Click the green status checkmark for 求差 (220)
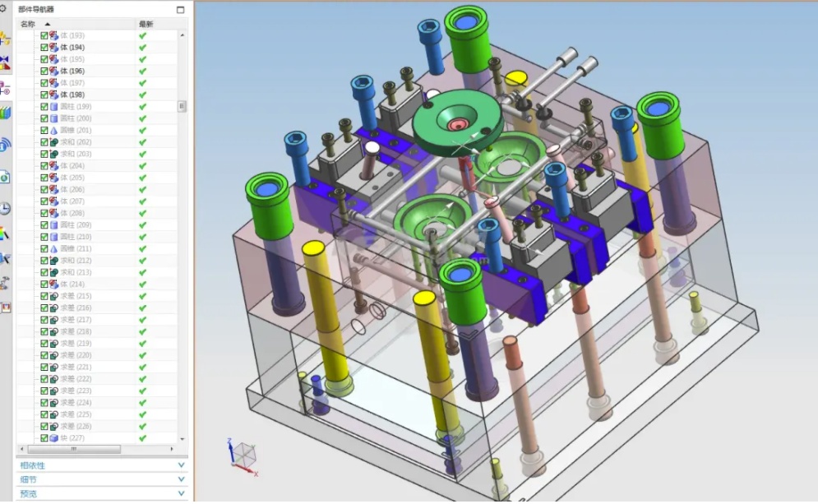The width and height of the screenshot is (818, 504). 142,355
